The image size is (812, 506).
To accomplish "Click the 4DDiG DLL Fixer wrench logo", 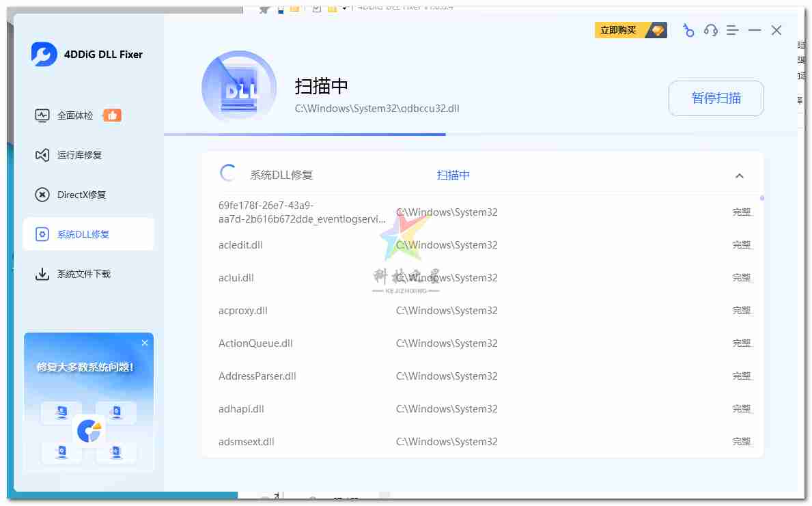I will coord(44,54).
